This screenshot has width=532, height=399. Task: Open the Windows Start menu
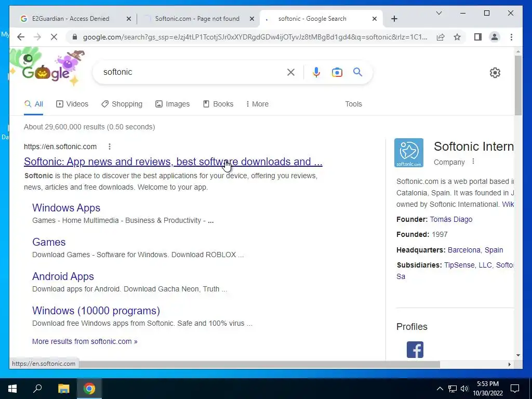(x=12, y=389)
